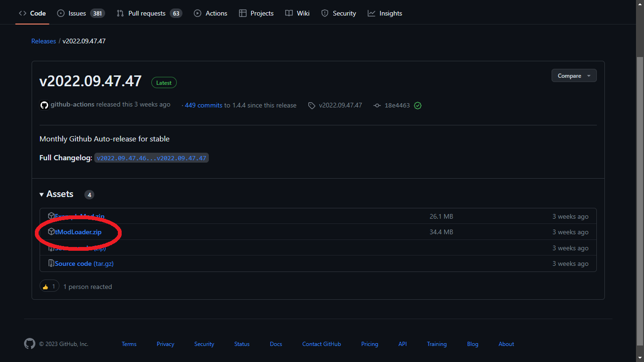Click the Assets count badge 4
644x362 pixels.
click(90, 195)
